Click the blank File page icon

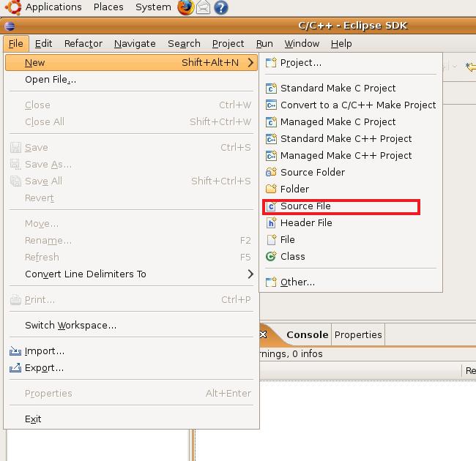[x=271, y=239]
